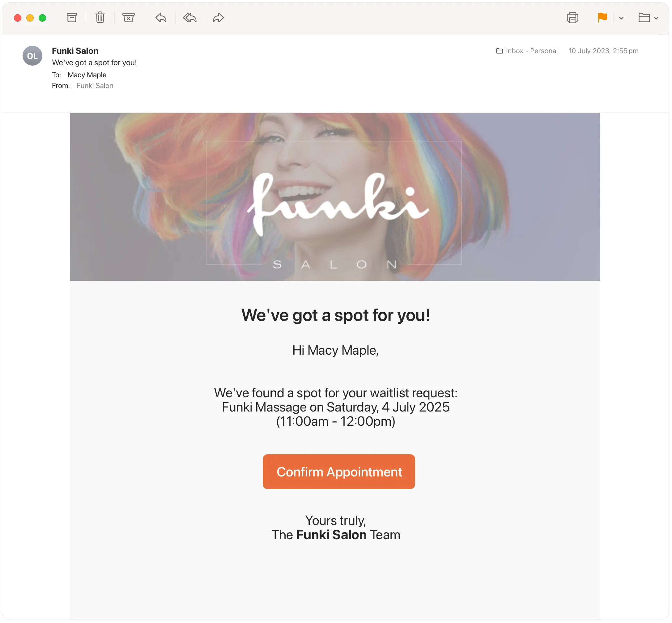The image size is (672, 623).
Task: Select the Funki Salon sender name
Action: (x=75, y=51)
